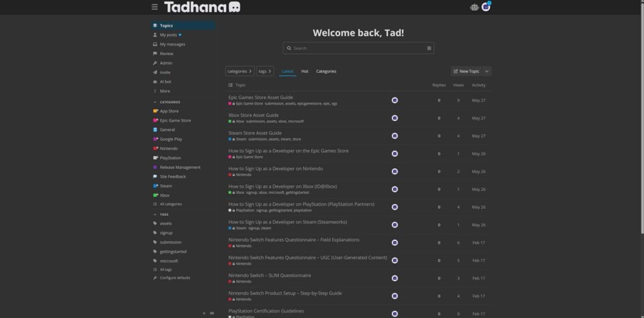Open the Tadhana logo home link
Viewport: 644px width, 318px height.
point(202,7)
